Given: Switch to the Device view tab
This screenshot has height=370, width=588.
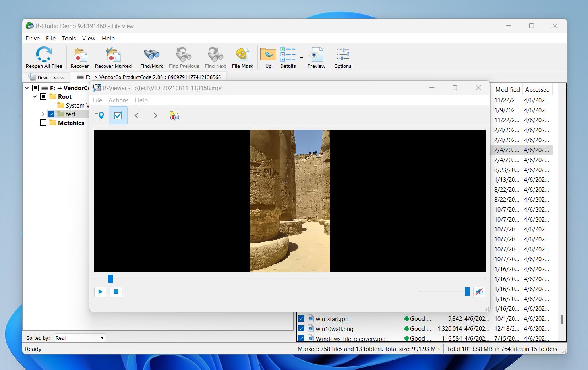Looking at the screenshot, I should point(46,77).
